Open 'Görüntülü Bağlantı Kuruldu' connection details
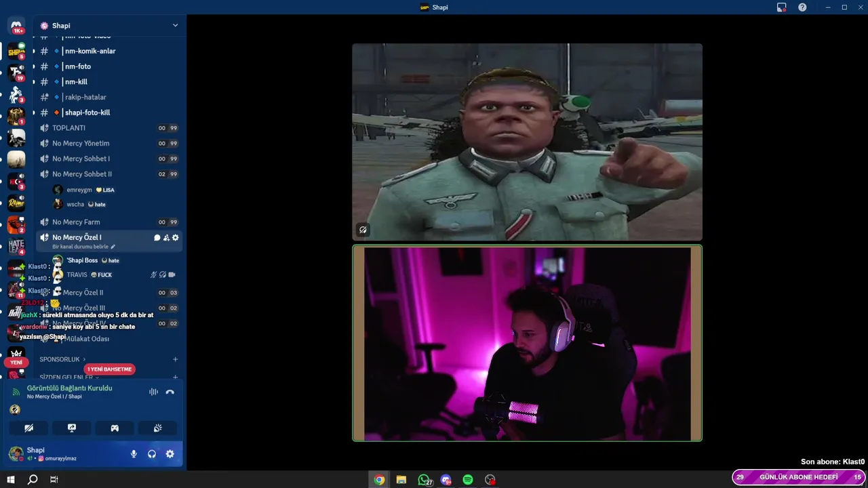The image size is (868, 488). tap(70, 388)
